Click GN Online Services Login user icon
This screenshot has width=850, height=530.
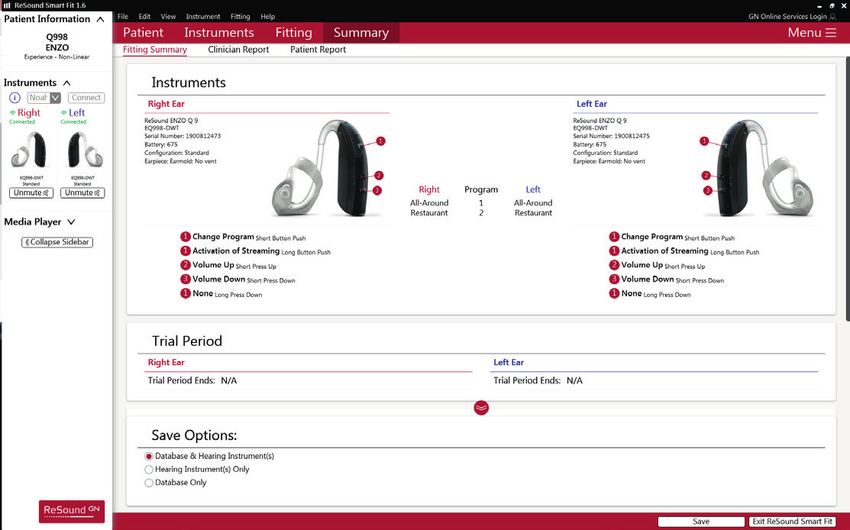tap(833, 17)
